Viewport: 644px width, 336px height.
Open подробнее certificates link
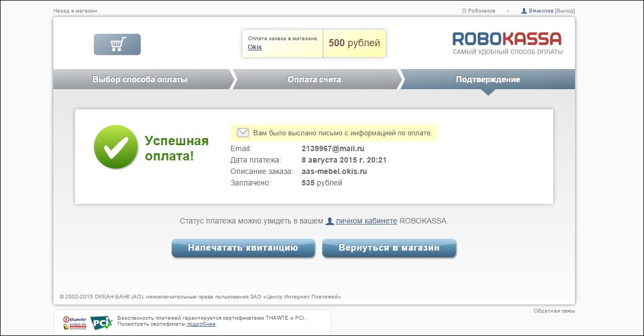click(x=201, y=324)
